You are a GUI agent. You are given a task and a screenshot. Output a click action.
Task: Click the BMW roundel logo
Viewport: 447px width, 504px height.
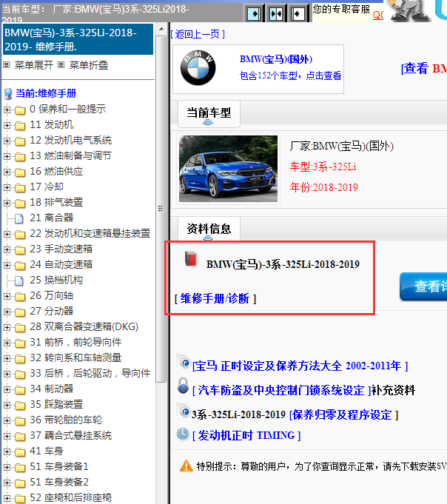click(198, 68)
